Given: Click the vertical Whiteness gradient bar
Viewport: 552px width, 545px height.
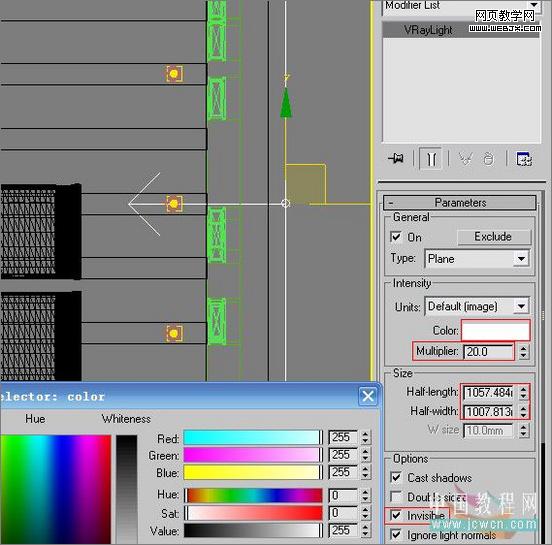Looking at the screenshot, I should click(127, 489).
